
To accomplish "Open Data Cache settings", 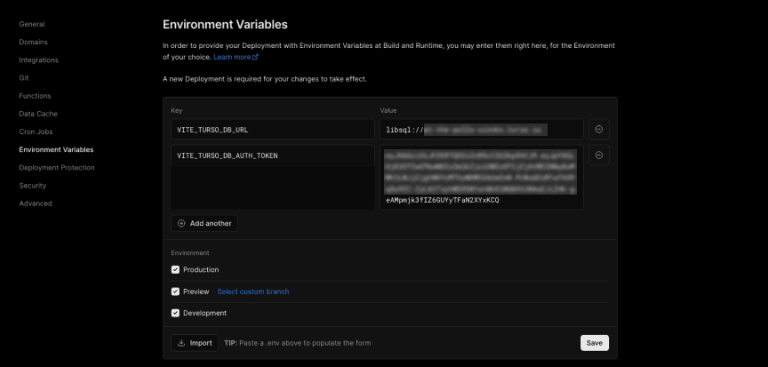I will [38, 114].
